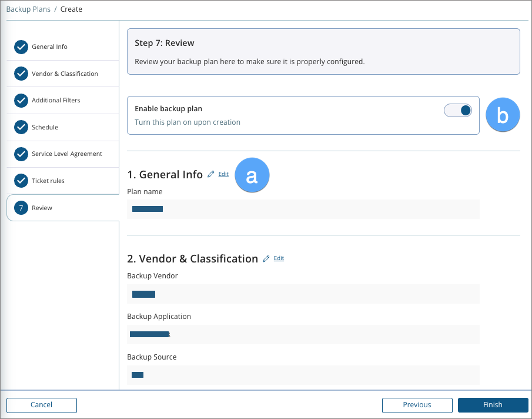
Task: Click Edit link for General Info
Action: coord(223,174)
